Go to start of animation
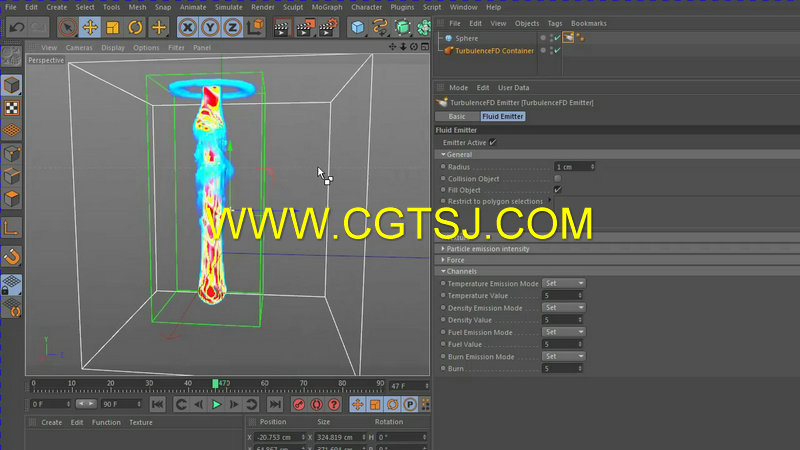800x450 pixels. pyautogui.click(x=158, y=405)
